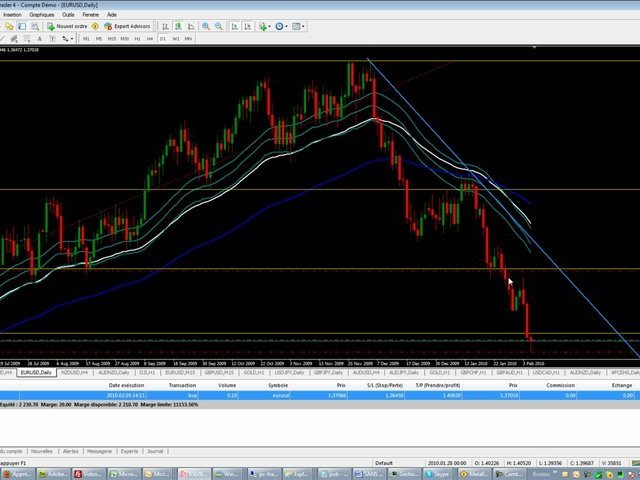Screen dimensions: 640x480
Task: Switch to M1 timeframe
Action: (x=86, y=38)
